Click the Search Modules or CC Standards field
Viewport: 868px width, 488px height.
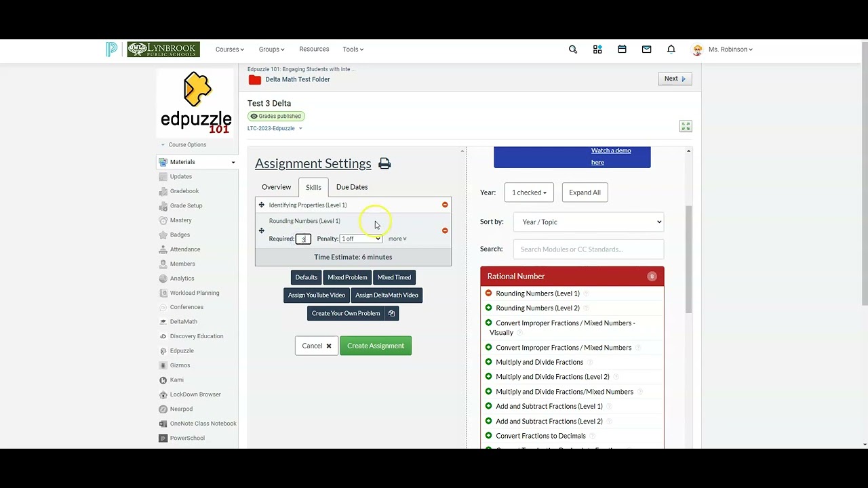click(589, 249)
